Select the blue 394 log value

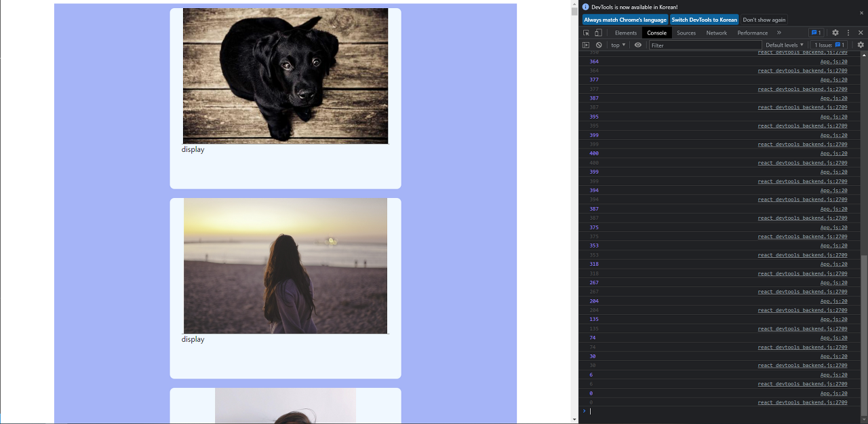(594, 191)
